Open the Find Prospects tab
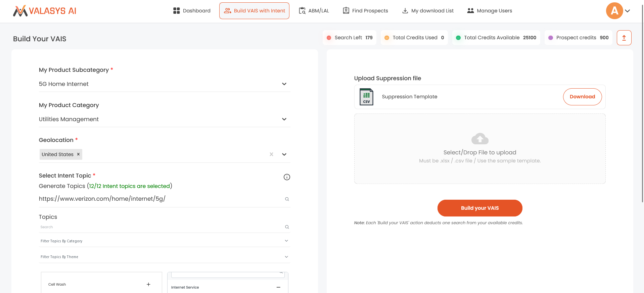The height and width of the screenshot is (293, 644). (x=365, y=11)
